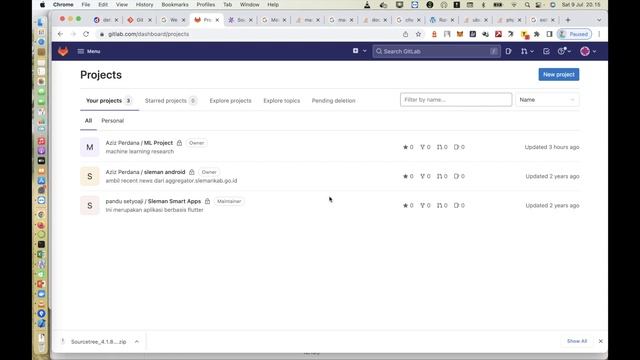
Task: Open the Explore topics tab
Action: tap(282, 101)
